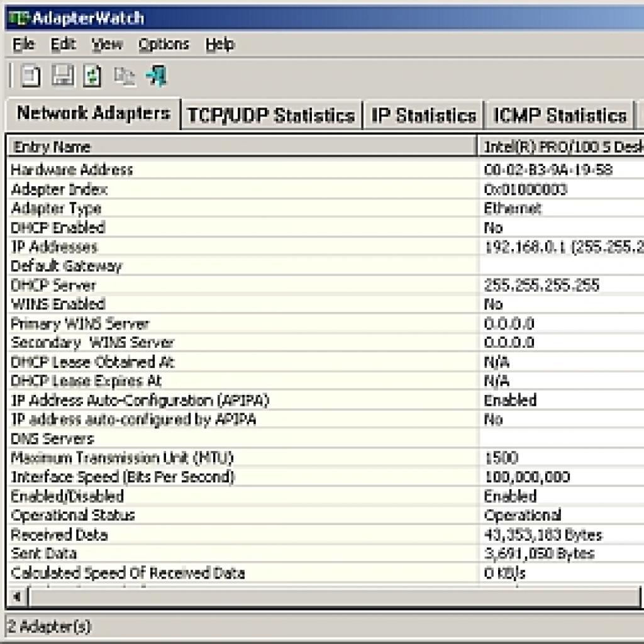Select the DHCP Server row label
Screen dimensions: 644x644
(53, 285)
